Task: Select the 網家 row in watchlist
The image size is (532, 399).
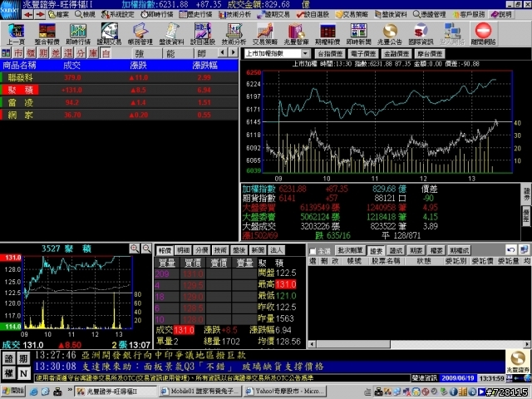Action: pyautogui.click(x=119, y=115)
